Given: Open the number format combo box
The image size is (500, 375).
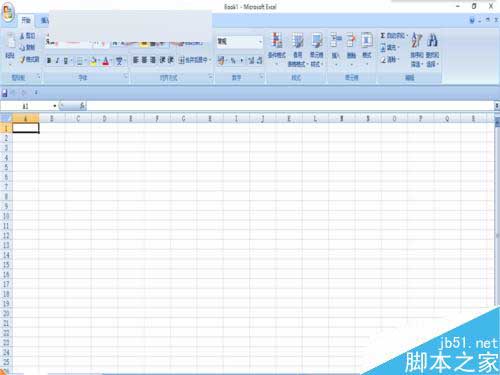Looking at the screenshot, I should click(239, 42).
